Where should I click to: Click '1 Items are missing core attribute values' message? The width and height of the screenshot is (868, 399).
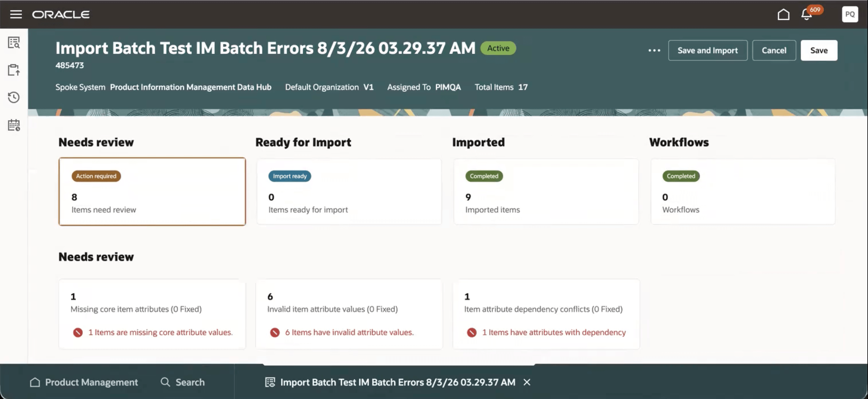[x=160, y=332]
